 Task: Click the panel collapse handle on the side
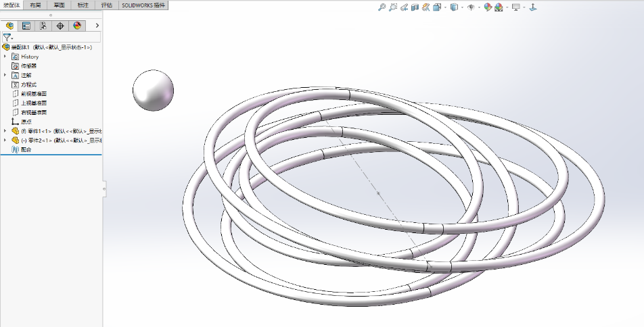(x=104, y=188)
